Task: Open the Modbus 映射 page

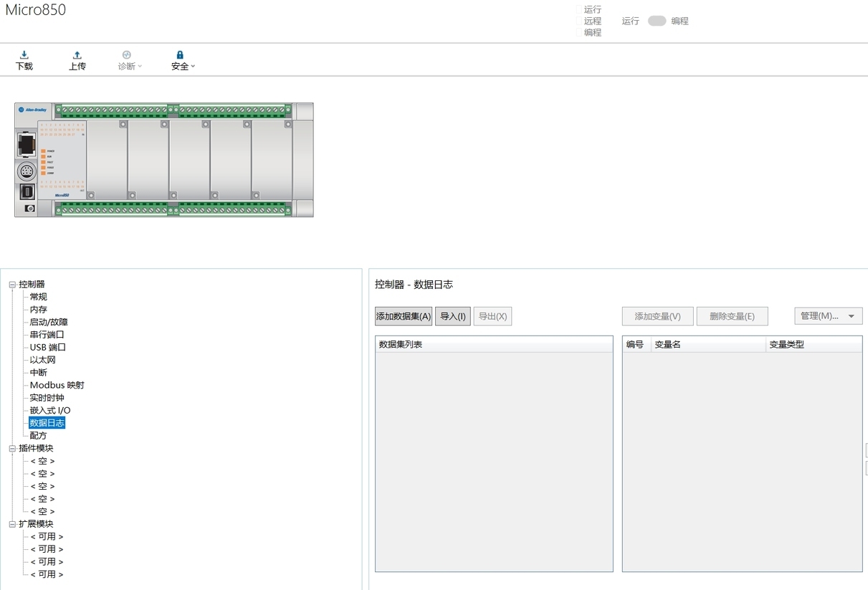Action: click(57, 385)
